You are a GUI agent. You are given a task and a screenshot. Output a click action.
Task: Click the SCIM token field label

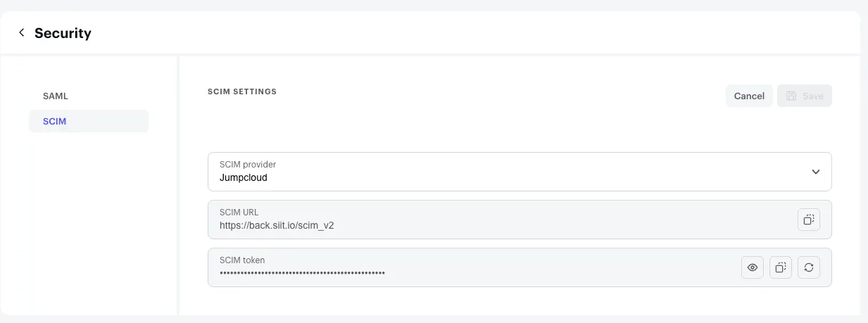click(x=242, y=260)
